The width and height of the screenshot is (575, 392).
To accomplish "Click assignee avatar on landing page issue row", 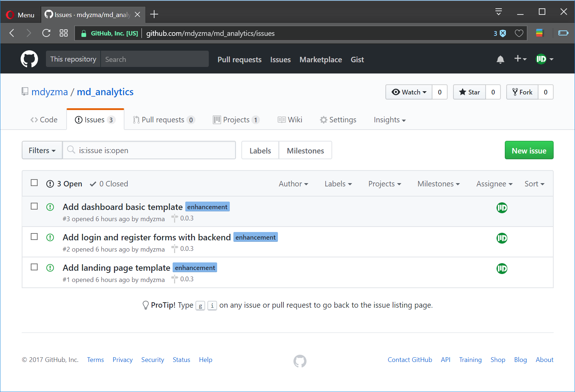I will [x=502, y=269].
